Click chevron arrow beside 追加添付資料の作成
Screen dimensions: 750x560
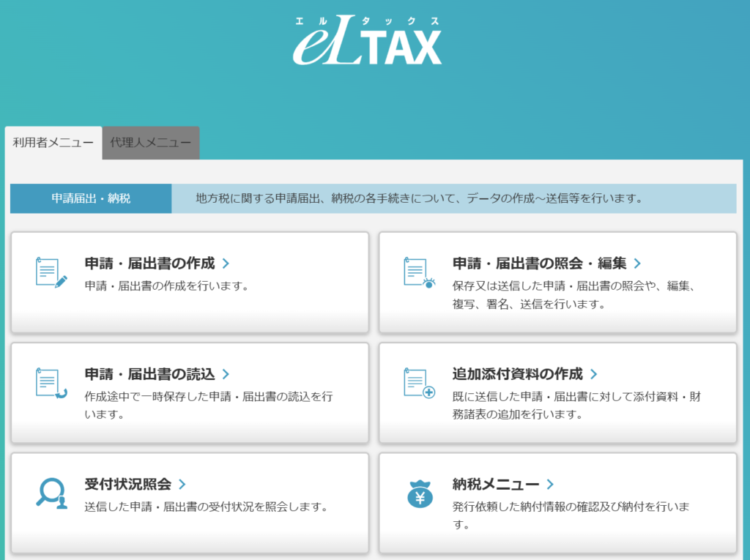pyautogui.click(x=593, y=374)
